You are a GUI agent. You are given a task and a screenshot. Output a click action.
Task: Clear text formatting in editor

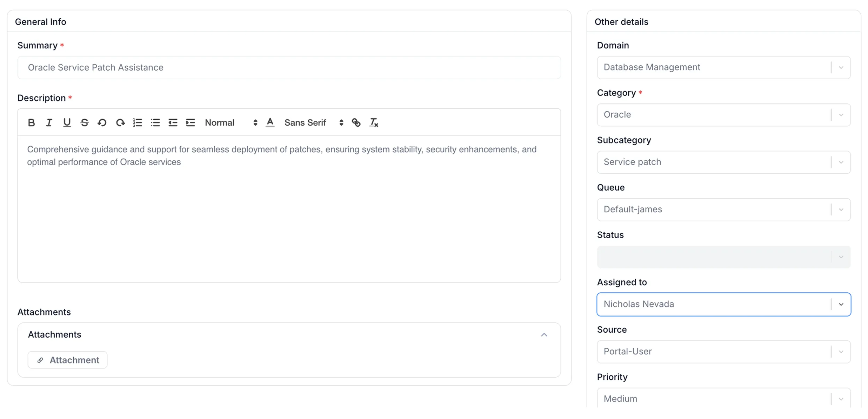click(374, 122)
